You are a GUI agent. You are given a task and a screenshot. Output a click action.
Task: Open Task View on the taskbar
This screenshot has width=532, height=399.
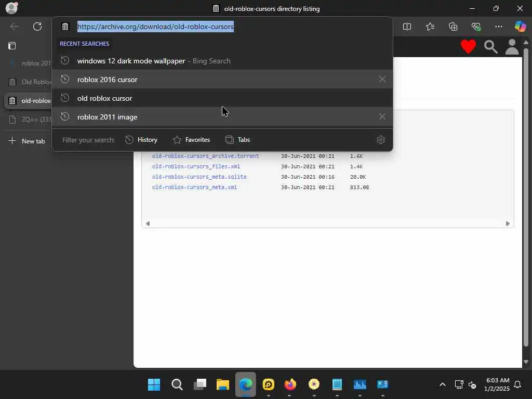point(200,384)
